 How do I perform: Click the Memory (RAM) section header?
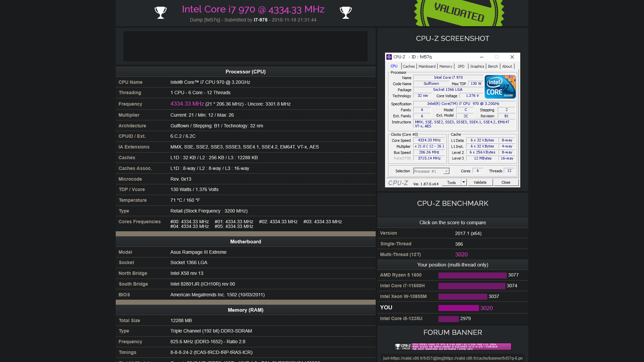[246, 310]
